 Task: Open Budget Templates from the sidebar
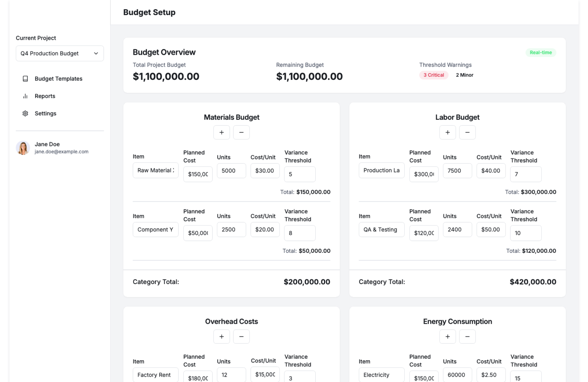[58, 79]
